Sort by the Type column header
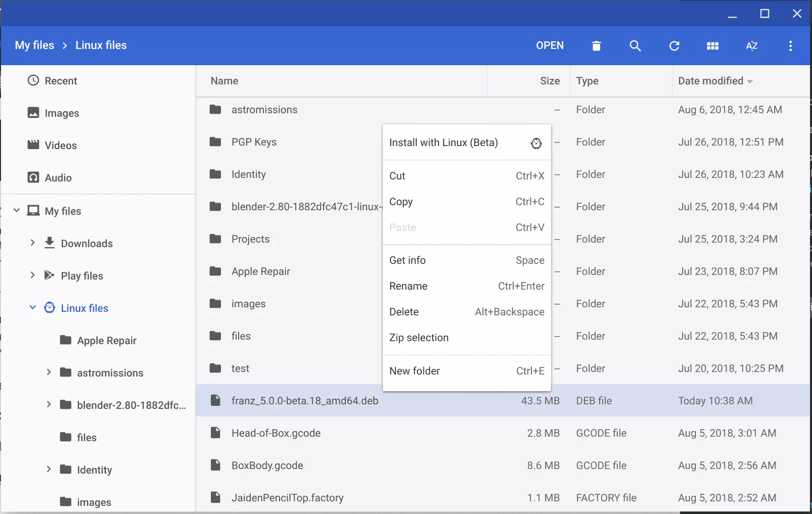812x514 pixels. pyautogui.click(x=587, y=81)
